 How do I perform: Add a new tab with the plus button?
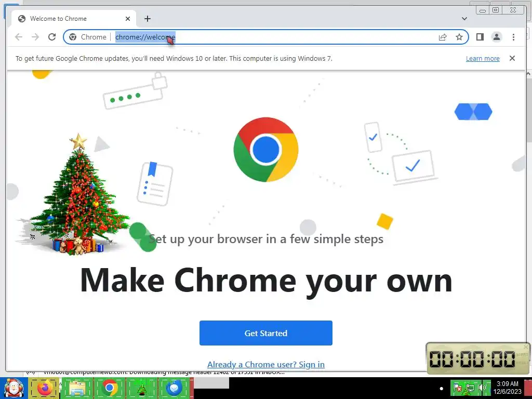(x=147, y=19)
